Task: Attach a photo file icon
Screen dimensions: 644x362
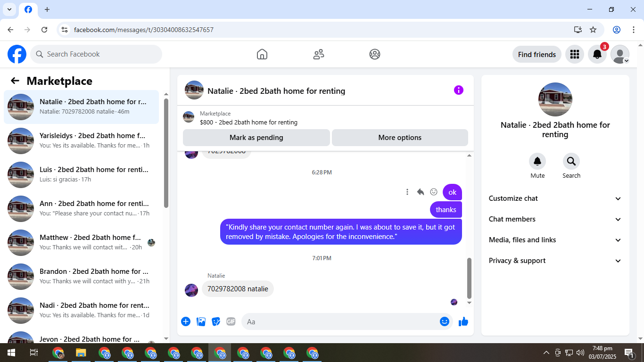Action: coord(201,321)
